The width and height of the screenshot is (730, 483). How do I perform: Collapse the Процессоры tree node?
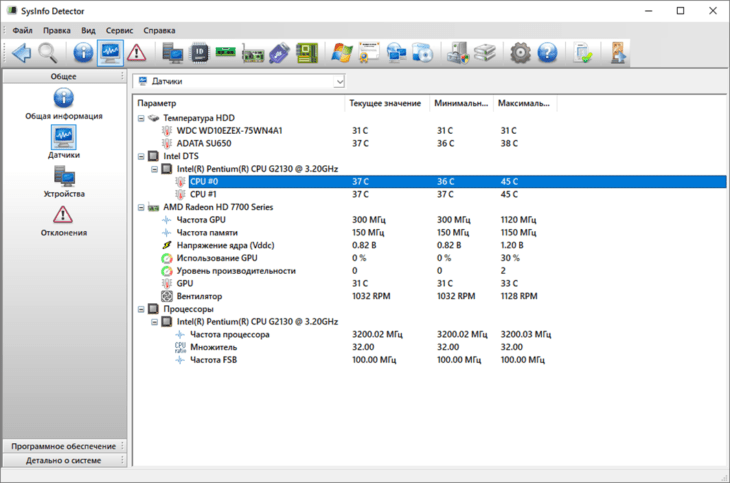(141, 309)
